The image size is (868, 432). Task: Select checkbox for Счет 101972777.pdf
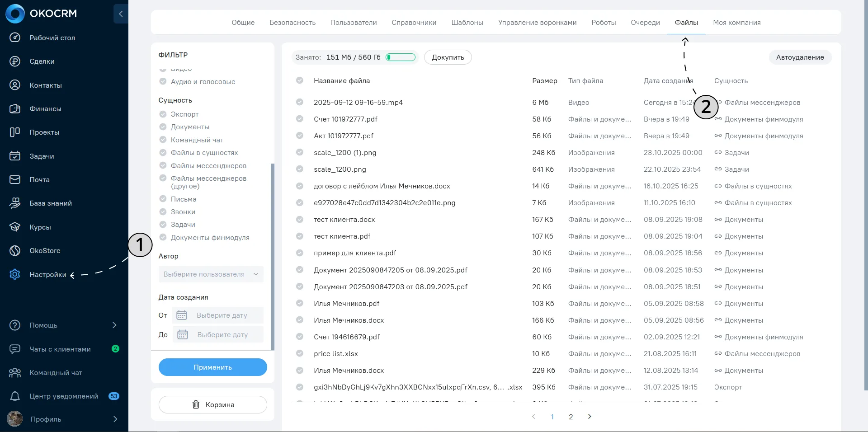pyautogui.click(x=299, y=119)
